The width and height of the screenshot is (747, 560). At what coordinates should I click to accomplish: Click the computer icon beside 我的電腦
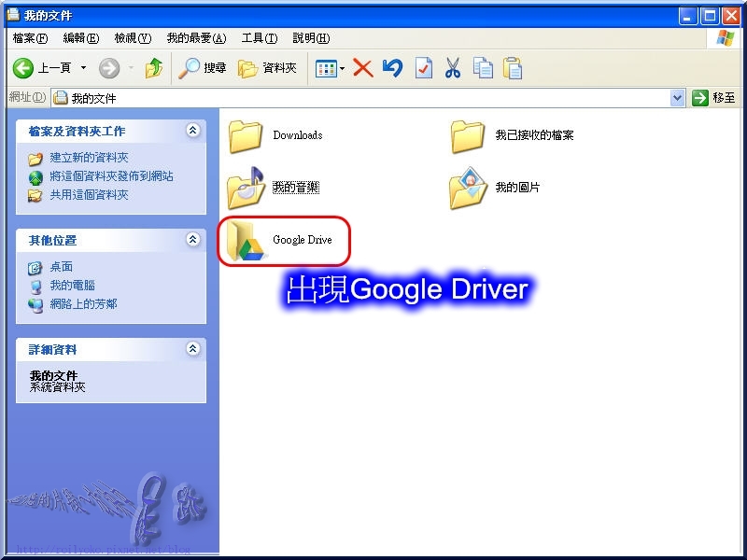(x=35, y=287)
